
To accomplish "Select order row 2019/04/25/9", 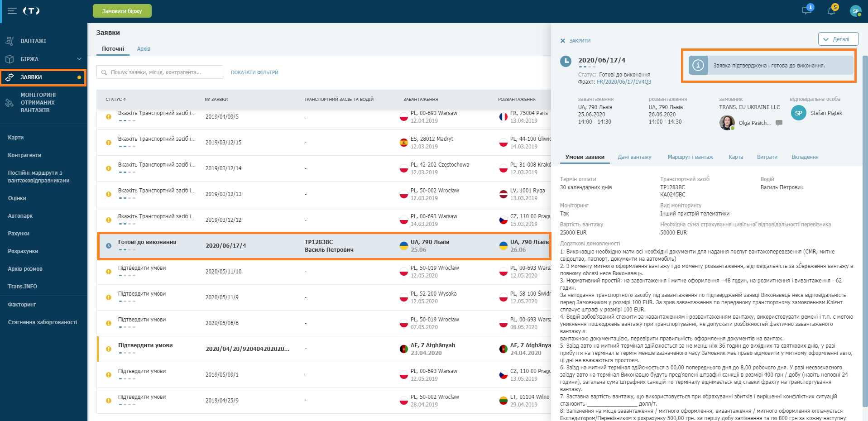I will tap(324, 401).
